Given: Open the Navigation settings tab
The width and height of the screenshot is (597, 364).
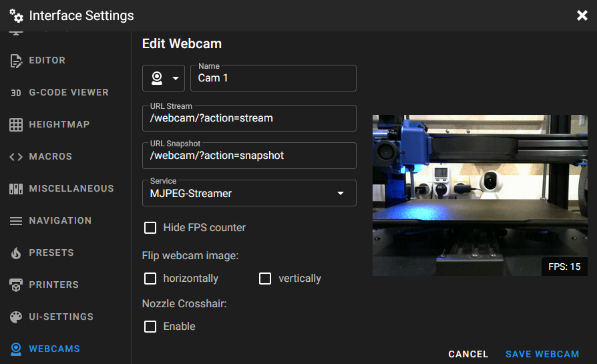Looking at the screenshot, I should tap(60, 221).
